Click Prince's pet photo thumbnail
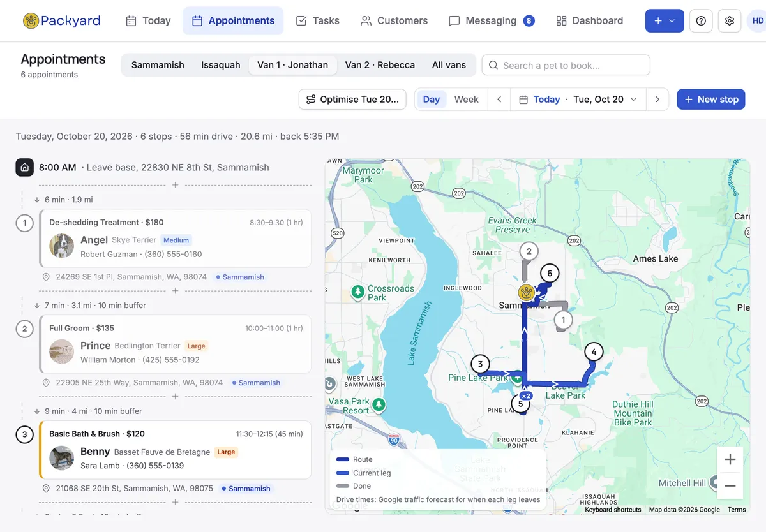 pos(62,352)
